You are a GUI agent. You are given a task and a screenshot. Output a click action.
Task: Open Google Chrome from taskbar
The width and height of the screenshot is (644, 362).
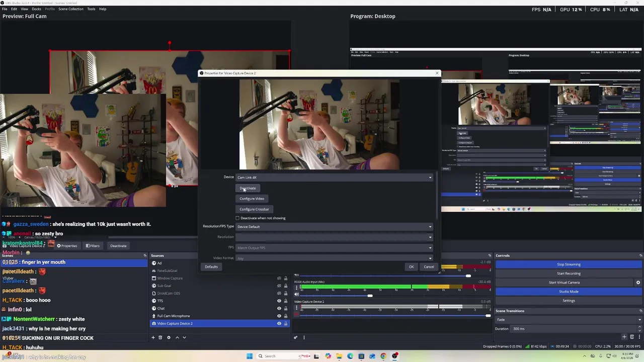(x=383, y=356)
